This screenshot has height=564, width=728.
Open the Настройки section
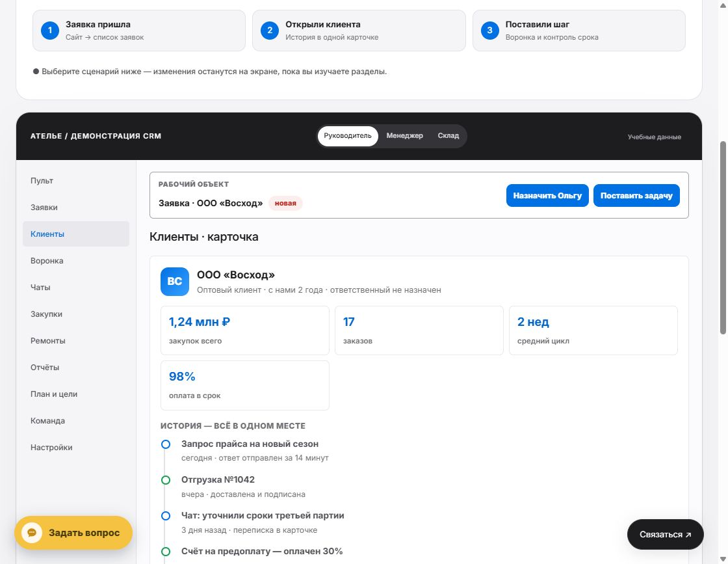tap(76, 448)
